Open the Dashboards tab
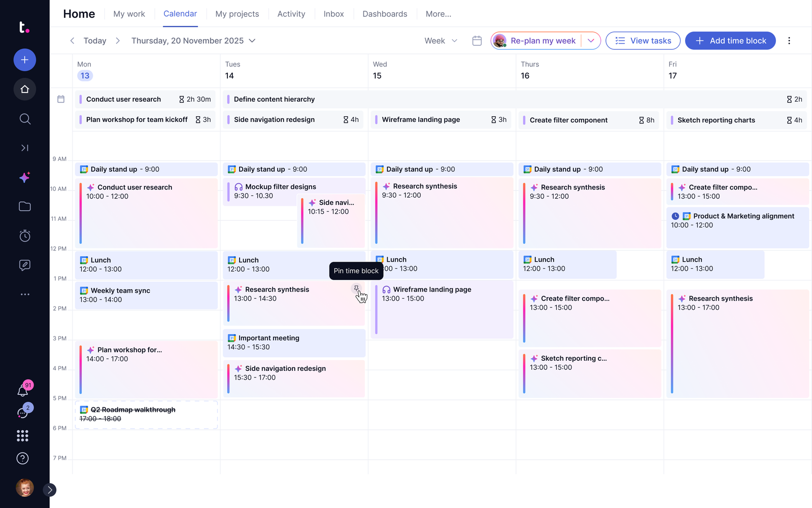Image resolution: width=812 pixels, height=508 pixels. pyautogui.click(x=385, y=14)
